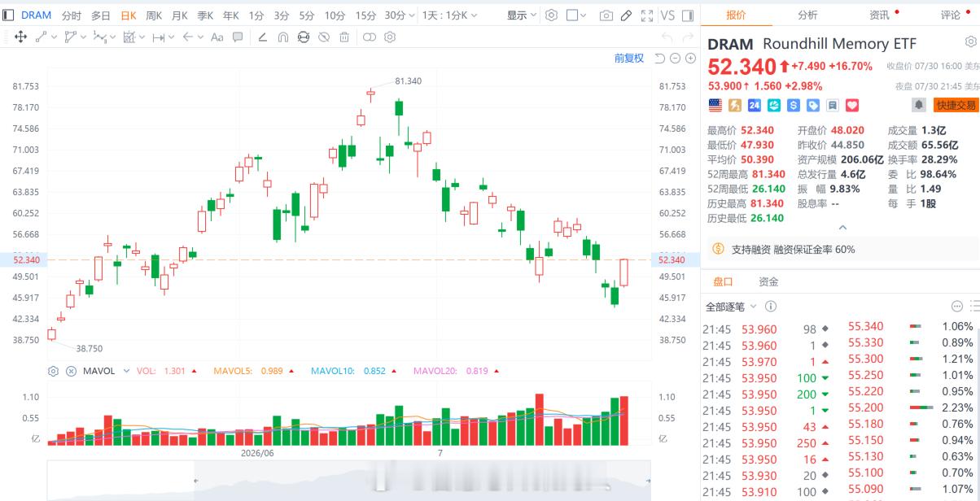980x501 pixels.
Task: Open the 评论 comments tab
Action: click(x=951, y=15)
